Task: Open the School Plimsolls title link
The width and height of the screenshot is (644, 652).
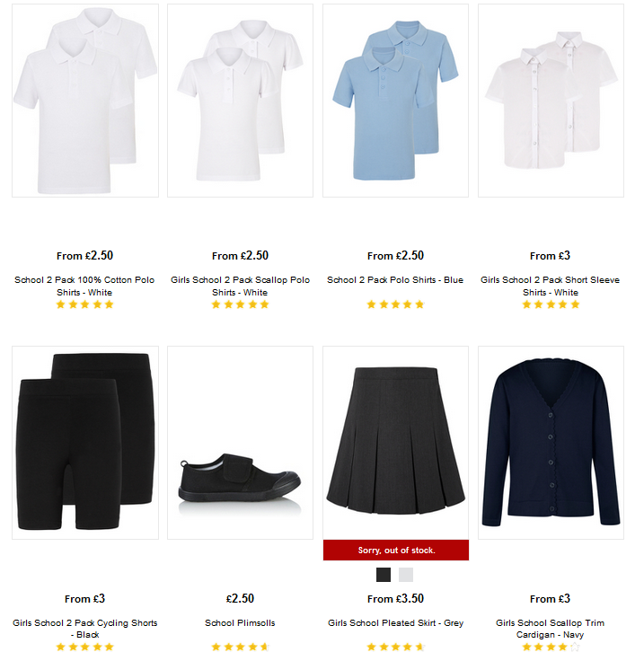Action: (x=240, y=623)
